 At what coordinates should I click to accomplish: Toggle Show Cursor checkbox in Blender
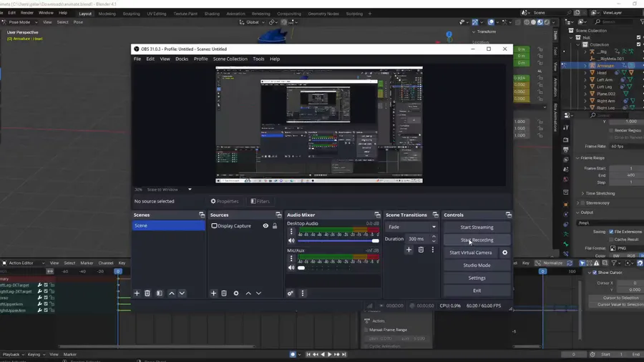(x=595, y=273)
